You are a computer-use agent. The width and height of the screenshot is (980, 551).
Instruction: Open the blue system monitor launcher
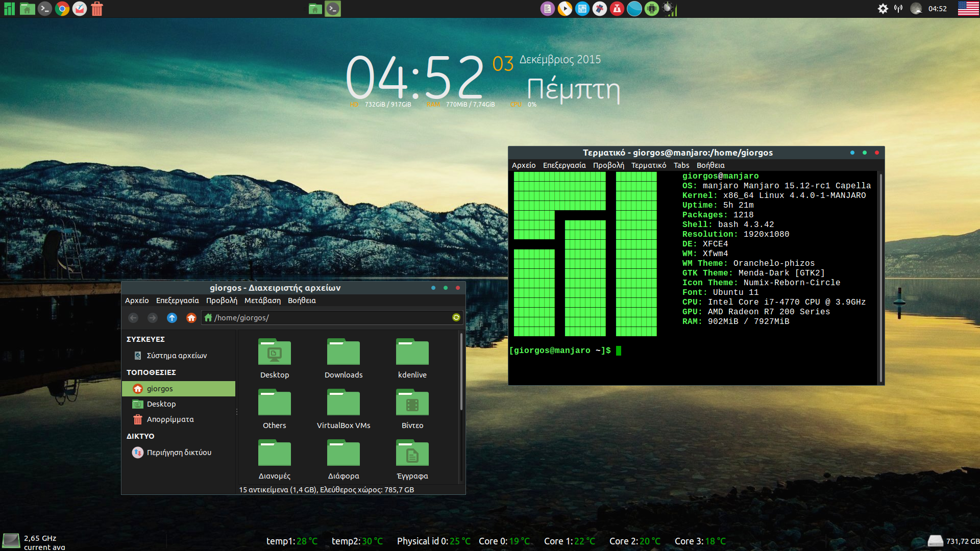click(582, 9)
